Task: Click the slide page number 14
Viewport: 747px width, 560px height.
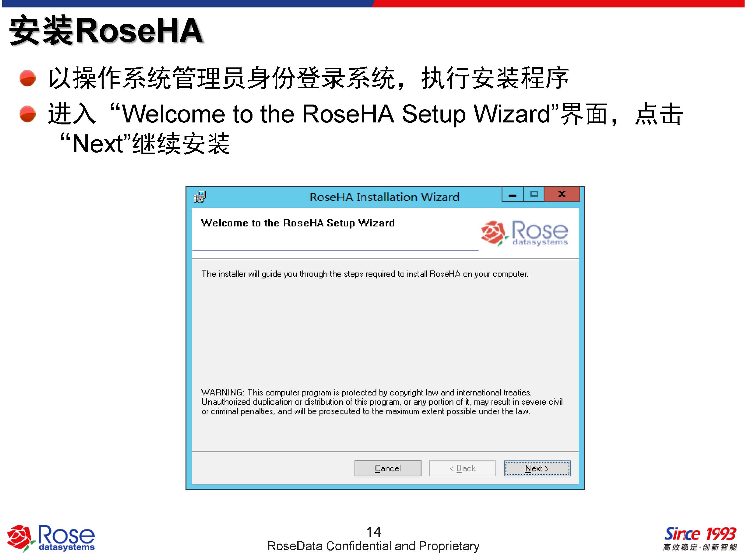Action: click(x=373, y=532)
